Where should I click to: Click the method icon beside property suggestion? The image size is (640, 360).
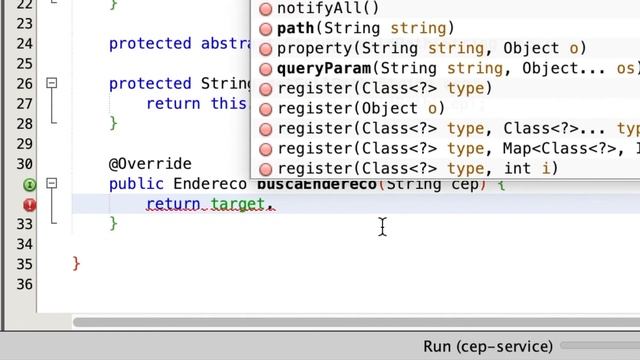[x=266, y=49]
